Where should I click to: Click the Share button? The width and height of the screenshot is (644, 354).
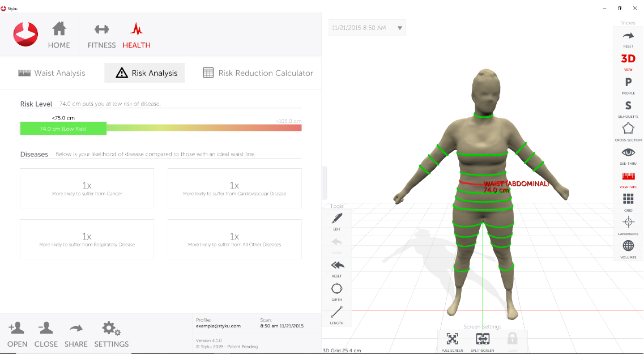tap(76, 334)
